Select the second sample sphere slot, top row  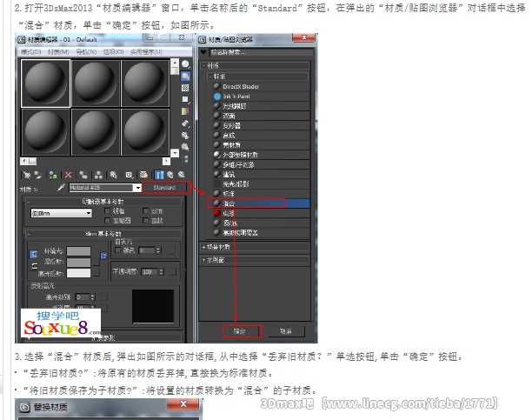coord(95,83)
